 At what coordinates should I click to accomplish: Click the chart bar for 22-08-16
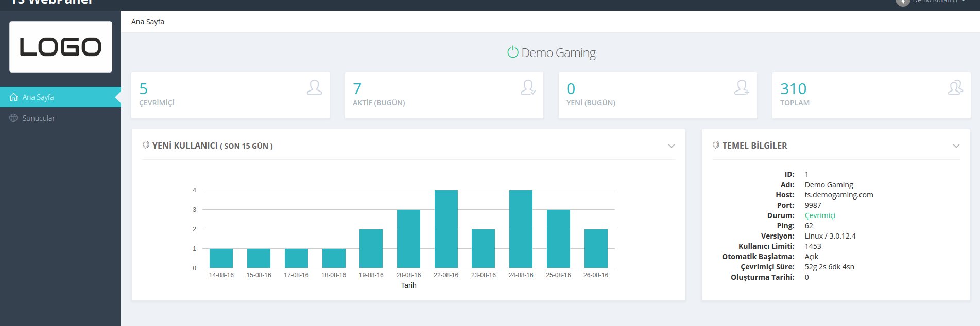[x=446, y=229]
